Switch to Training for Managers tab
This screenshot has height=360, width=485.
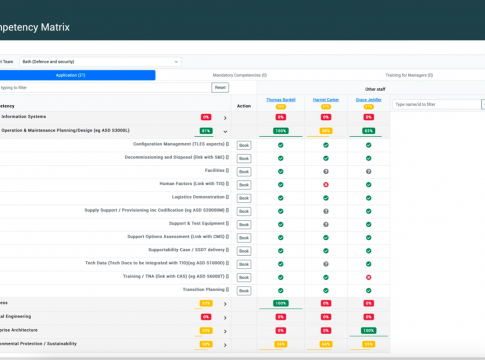(409, 75)
